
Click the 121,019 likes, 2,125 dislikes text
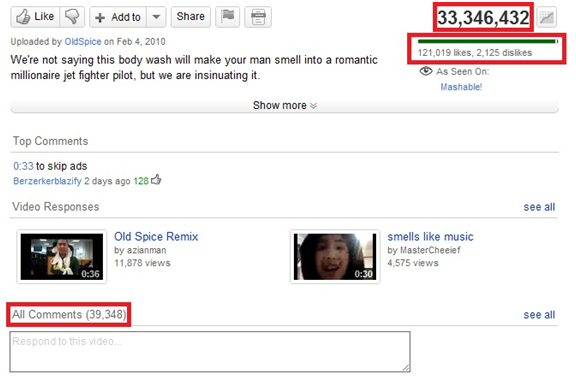[x=475, y=53]
